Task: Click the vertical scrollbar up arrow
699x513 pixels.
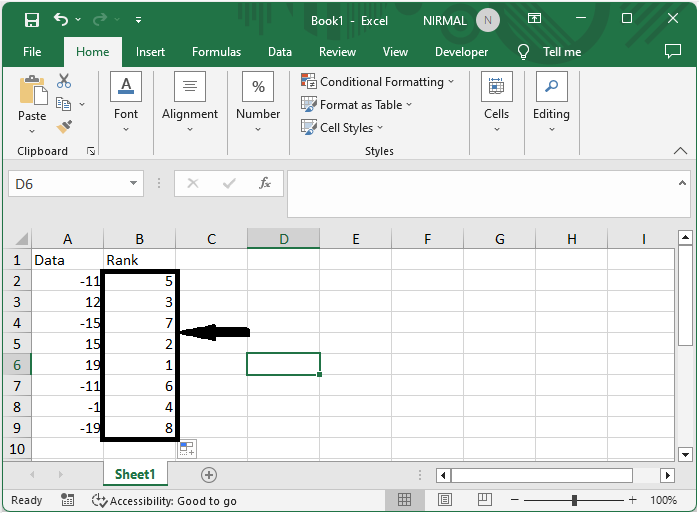Action: pos(685,238)
